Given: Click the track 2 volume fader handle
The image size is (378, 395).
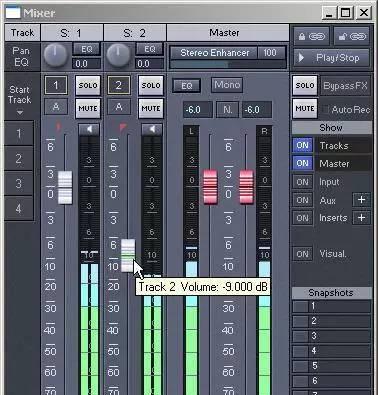Looking at the screenshot, I should pos(128,255).
